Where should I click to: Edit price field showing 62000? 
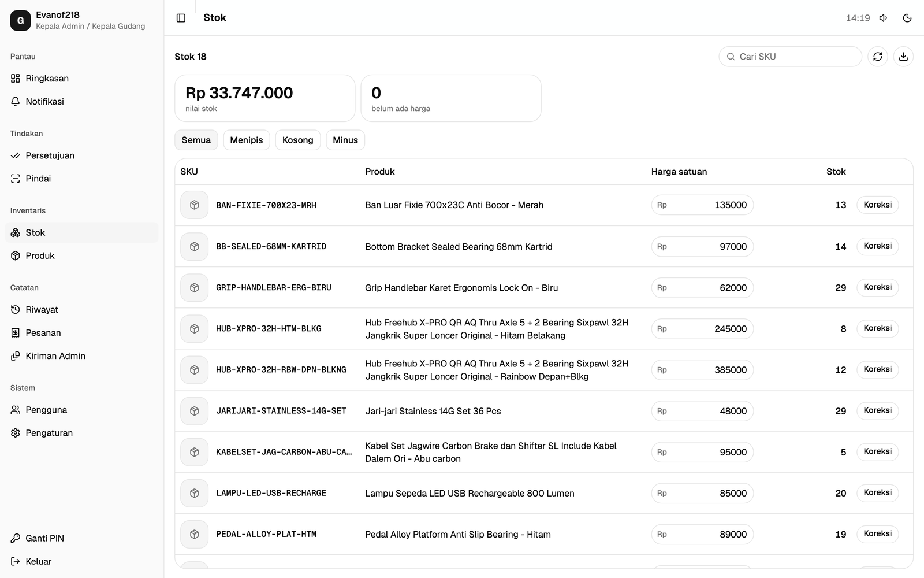[x=702, y=288]
